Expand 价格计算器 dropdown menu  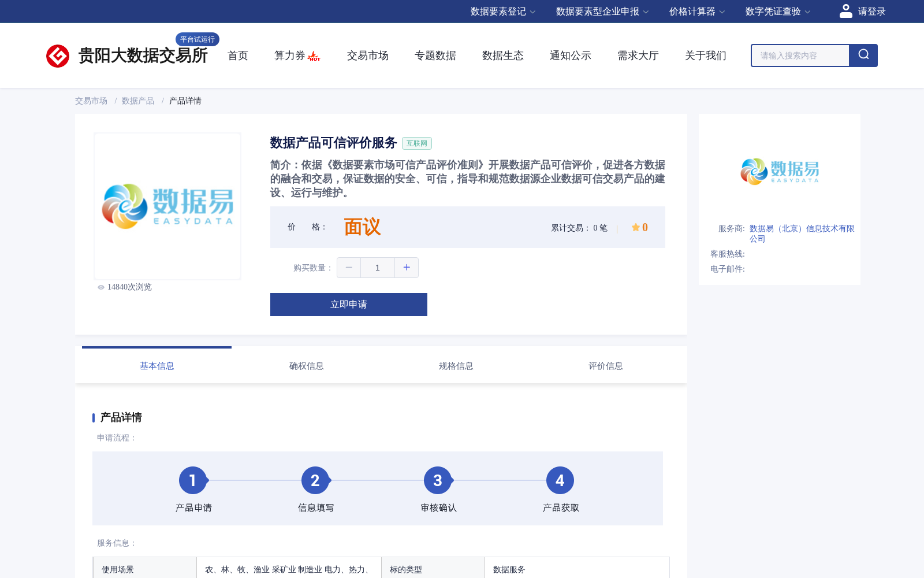click(x=697, y=12)
